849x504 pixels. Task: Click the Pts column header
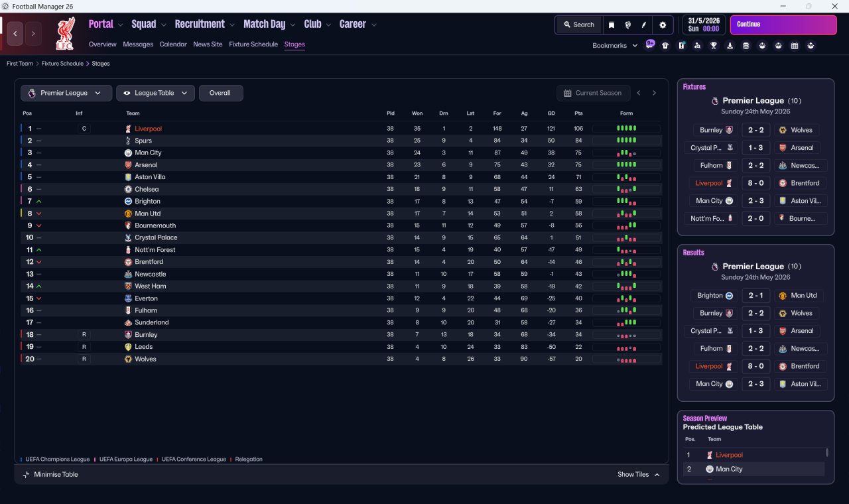[578, 113]
